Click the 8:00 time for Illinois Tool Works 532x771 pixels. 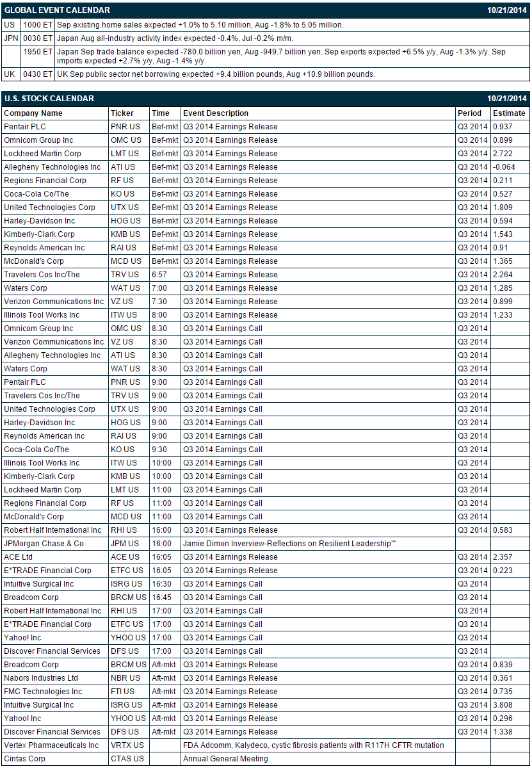159,315
